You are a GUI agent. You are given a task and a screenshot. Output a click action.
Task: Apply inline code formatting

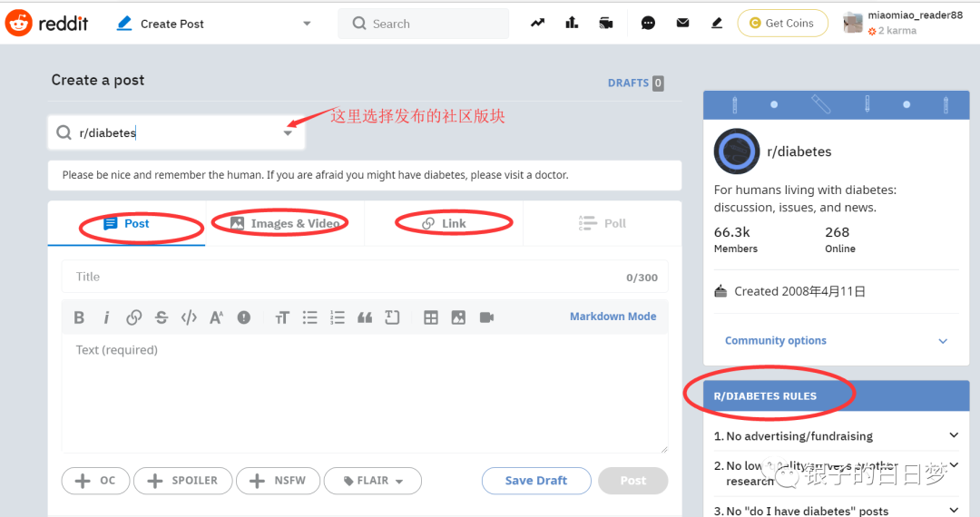189,317
